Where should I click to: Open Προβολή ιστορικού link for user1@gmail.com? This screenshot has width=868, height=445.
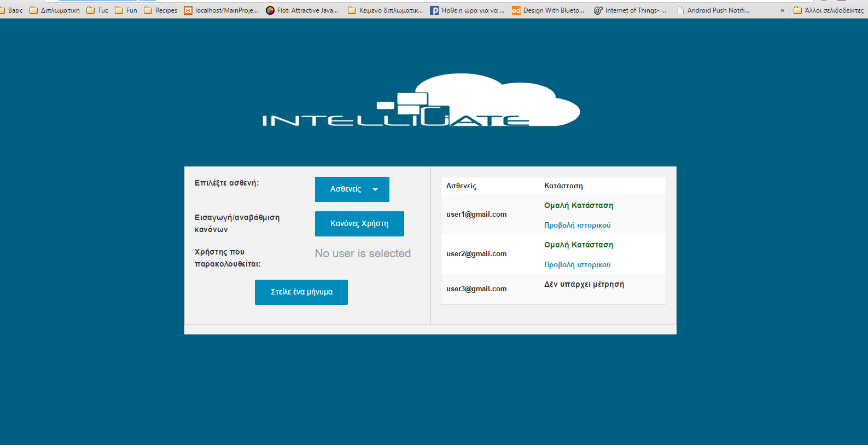[577, 225]
